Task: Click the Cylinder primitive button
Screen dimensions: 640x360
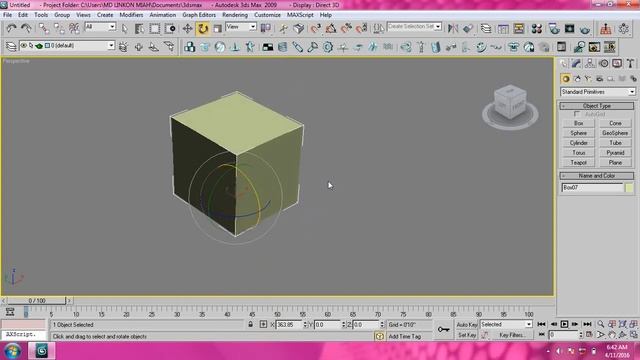Action: tap(578, 143)
